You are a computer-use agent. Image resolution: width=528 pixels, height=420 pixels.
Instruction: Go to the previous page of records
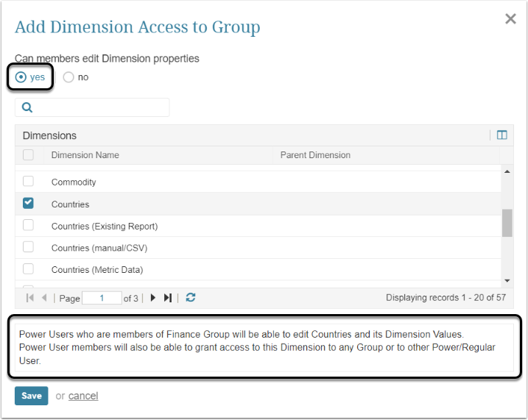44,298
